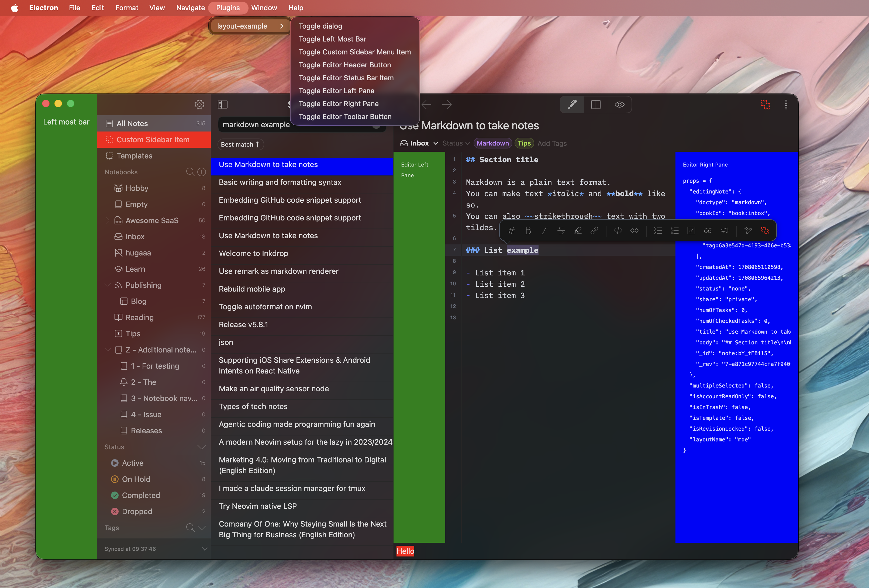Click the red plugin puzzle icon in editor header
The image size is (869, 588).
pyautogui.click(x=765, y=105)
